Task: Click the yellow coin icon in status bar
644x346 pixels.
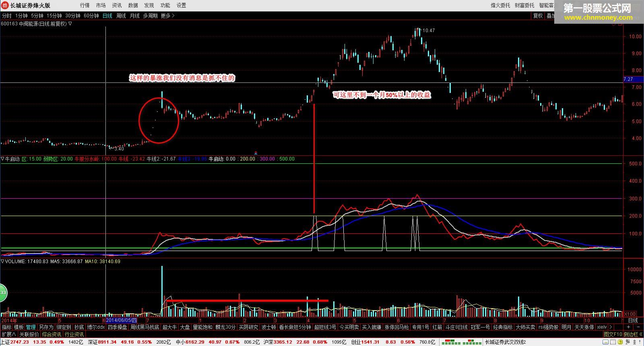Action: (x=620, y=342)
